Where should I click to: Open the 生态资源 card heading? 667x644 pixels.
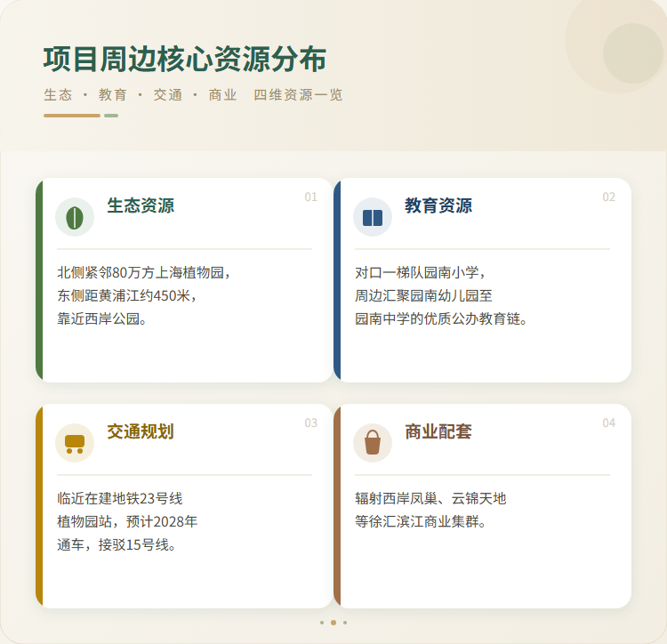click(141, 205)
